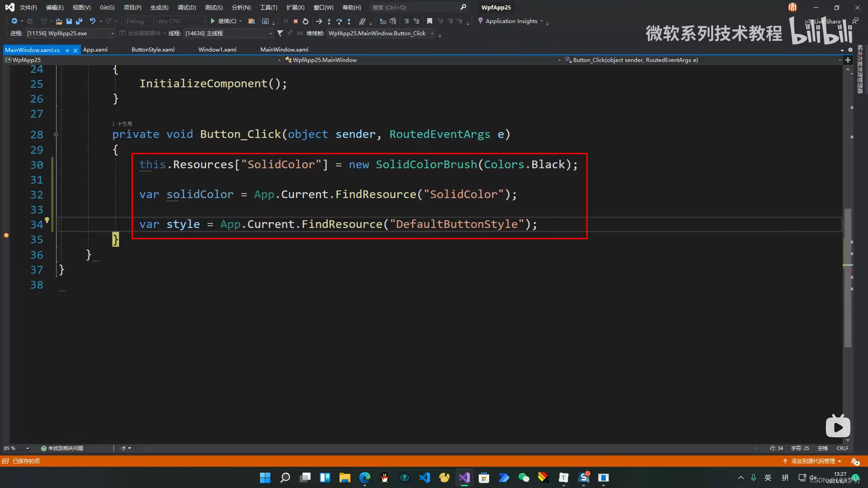Image resolution: width=868 pixels, height=488 pixels.
Task: Click the uncomment lines icon
Action: 416,21
